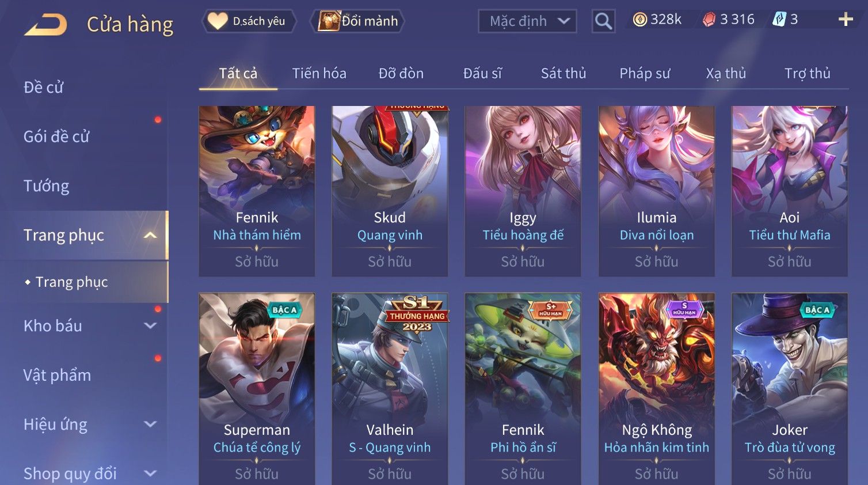Open Ilumia Diva nổi loạn skin card
Viewport: 868px width, 485px height.
coord(656,191)
